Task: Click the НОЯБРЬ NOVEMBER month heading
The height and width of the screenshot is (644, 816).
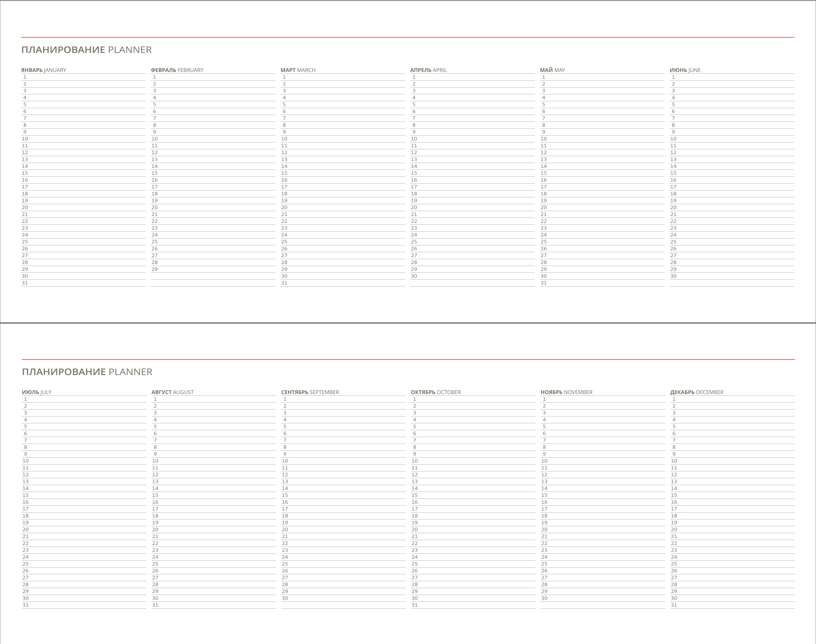Action: point(566,392)
